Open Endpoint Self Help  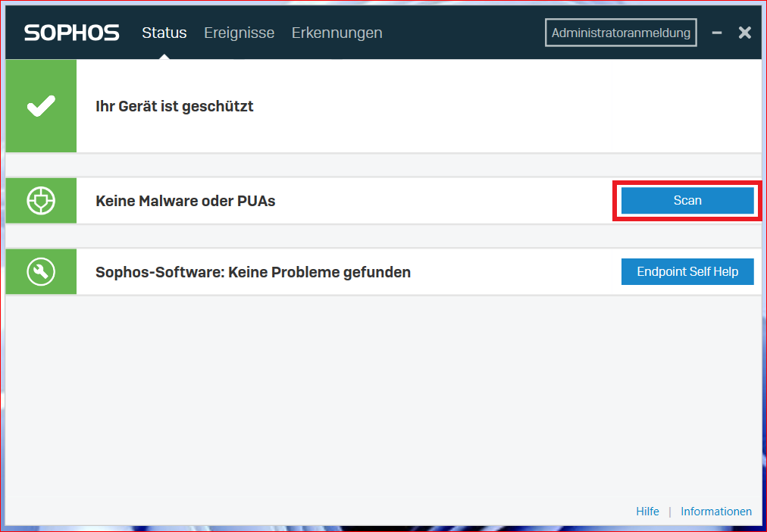coord(687,271)
